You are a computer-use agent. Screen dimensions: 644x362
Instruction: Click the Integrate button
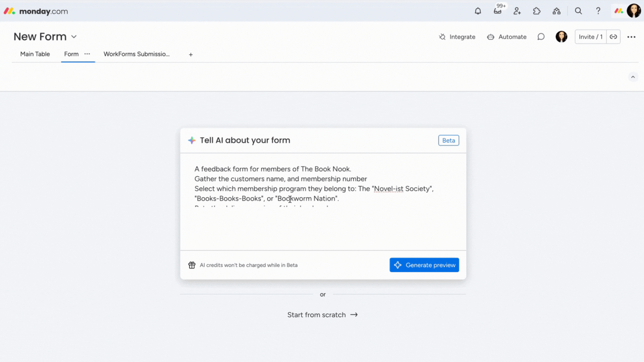[457, 37]
